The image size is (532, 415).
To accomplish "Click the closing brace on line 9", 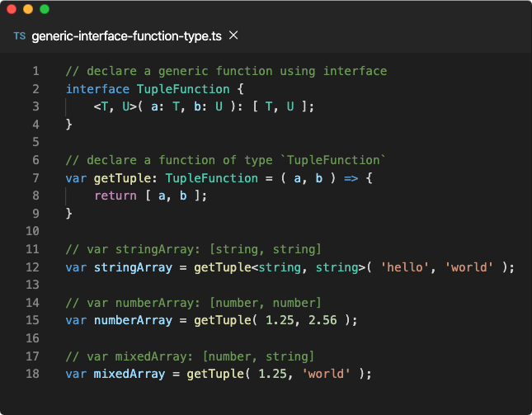I will pos(69,214).
